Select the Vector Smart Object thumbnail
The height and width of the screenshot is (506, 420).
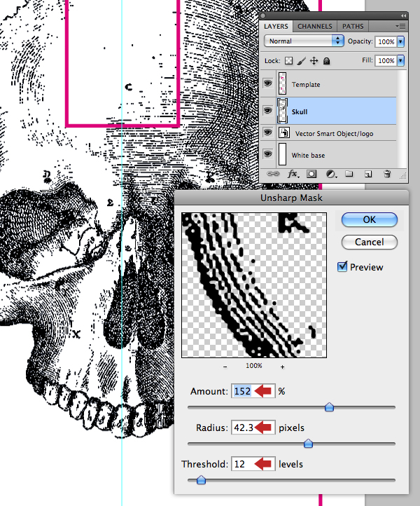pyautogui.click(x=284, y=132)
